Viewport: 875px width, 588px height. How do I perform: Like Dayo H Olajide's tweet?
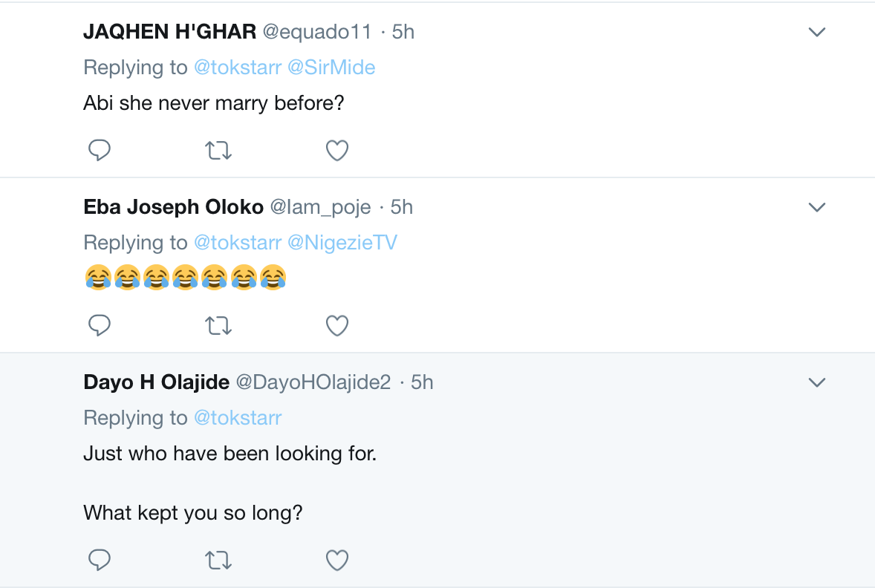click(x=337, y=560)
